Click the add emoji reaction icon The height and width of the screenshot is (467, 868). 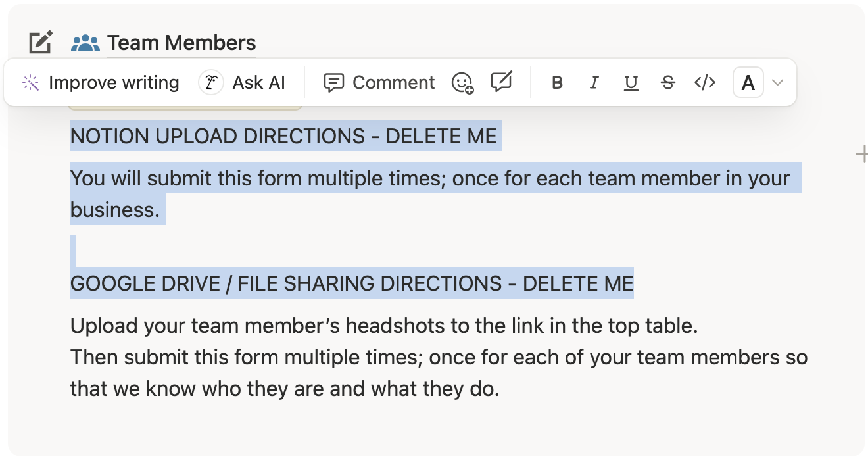(x=462, y=83)
